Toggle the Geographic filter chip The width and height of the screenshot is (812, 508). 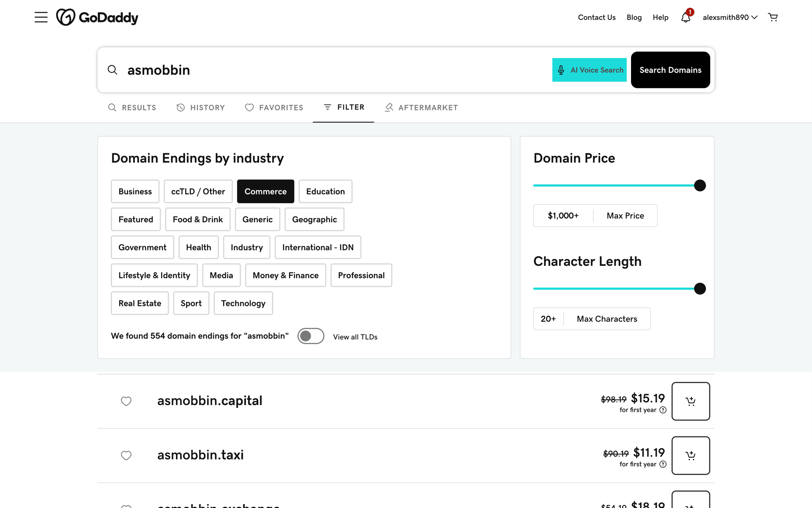coord(314,219)
